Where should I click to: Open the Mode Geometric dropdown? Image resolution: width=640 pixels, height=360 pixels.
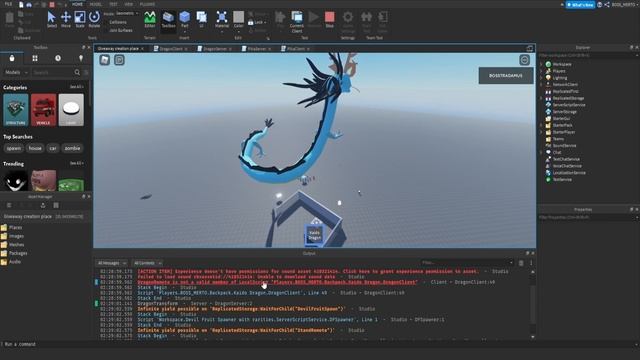127,13
